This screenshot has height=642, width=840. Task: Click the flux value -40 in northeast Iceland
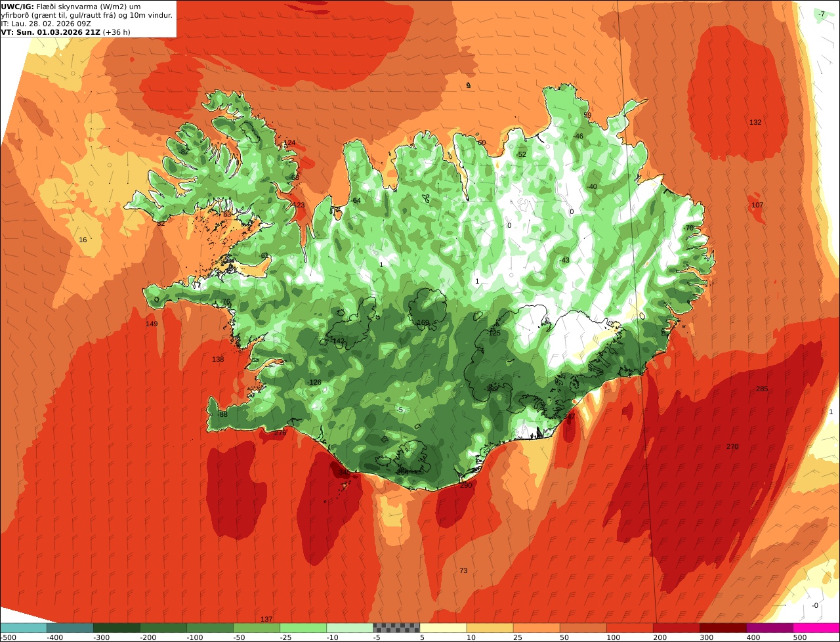[592, 186]
